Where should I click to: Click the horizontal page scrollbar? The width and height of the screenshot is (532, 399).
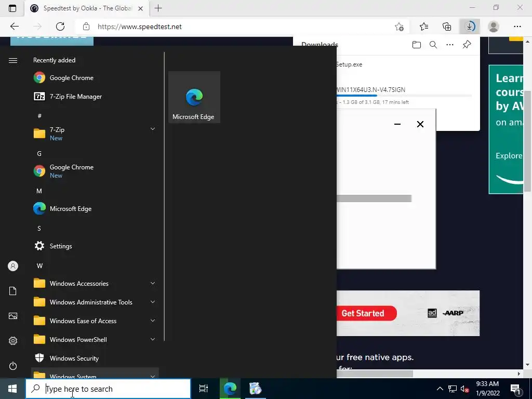pyautogui.click(x=375, y=374)
